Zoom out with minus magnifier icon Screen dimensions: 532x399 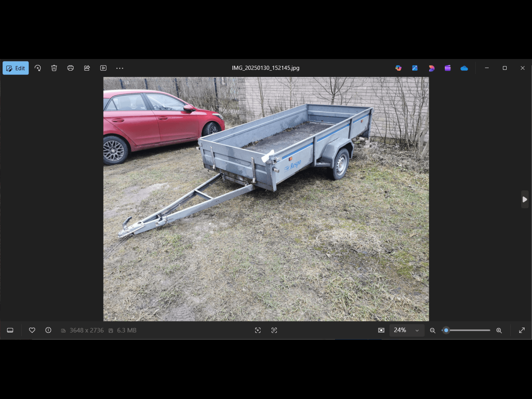[x=433, y=330]
